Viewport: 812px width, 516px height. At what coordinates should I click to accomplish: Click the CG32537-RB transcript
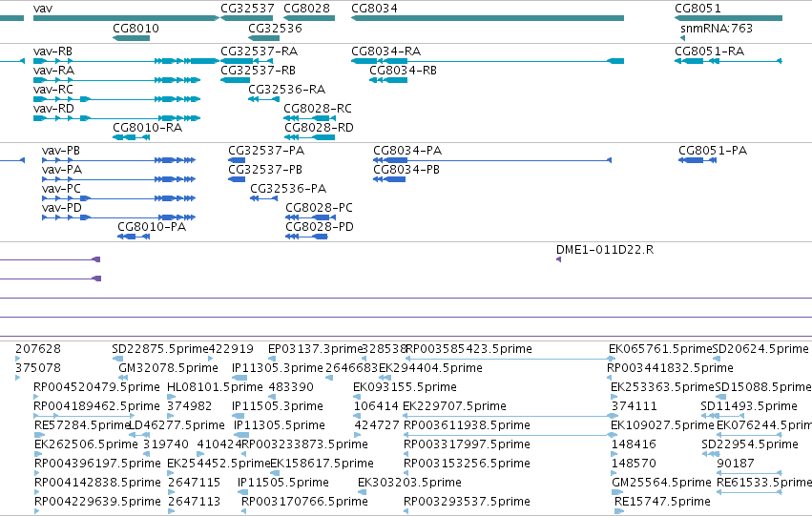[x=235, y=80]
